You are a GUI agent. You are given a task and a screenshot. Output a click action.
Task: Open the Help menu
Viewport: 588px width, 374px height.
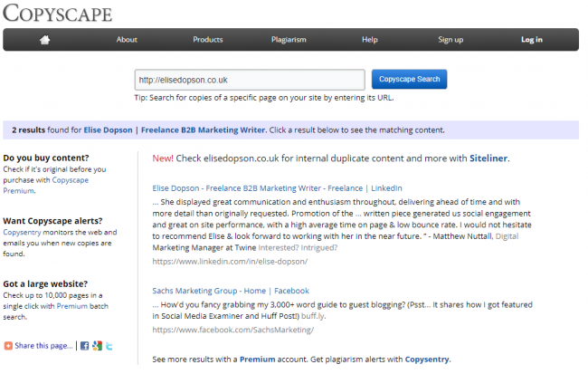click(370, 40)
